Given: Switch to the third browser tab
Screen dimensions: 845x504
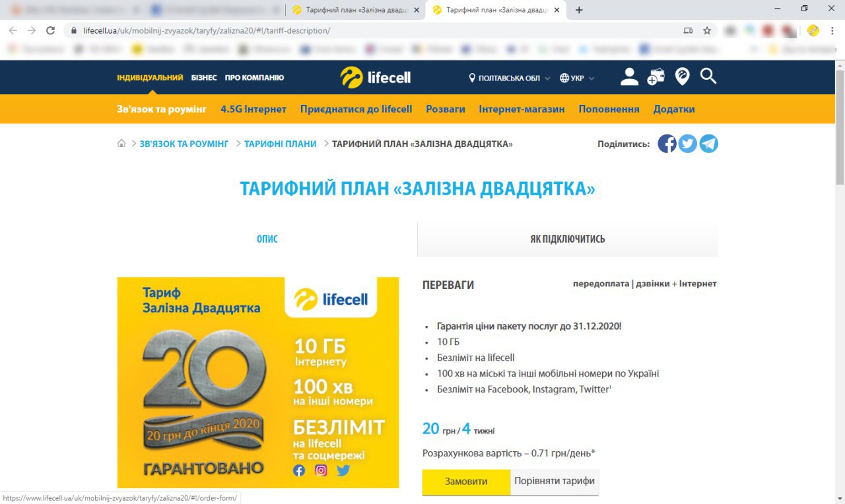Looking at the screenshot, I should tap(357, 10).
